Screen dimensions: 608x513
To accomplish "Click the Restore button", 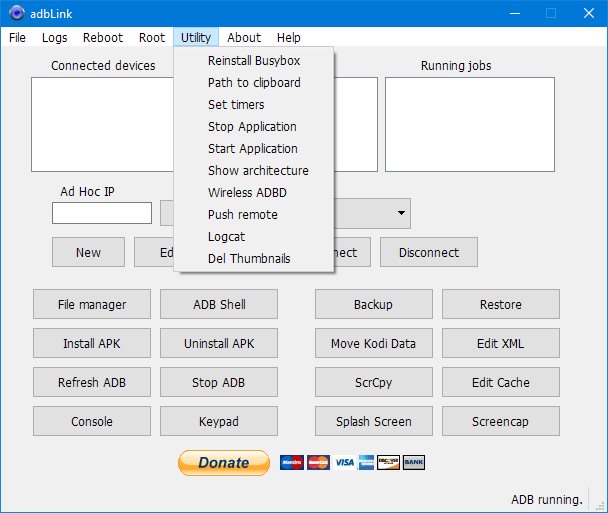I will click(x=501, y=304).
